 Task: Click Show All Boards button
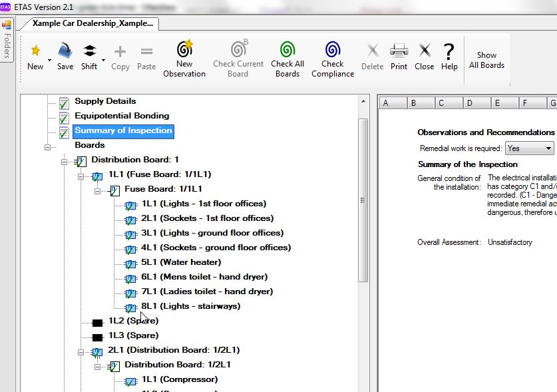(x=486, y=60)
